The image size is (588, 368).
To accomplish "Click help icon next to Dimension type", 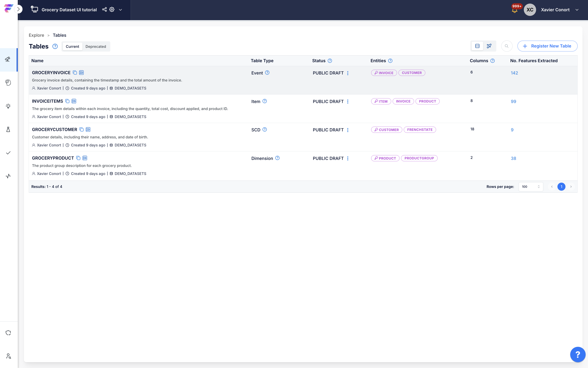I will [277, 158].
